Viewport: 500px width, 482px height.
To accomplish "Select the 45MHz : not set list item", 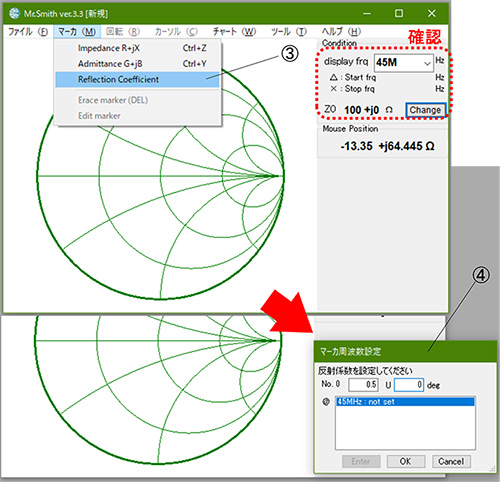I will pyautogui.click(x=405, y=402).
